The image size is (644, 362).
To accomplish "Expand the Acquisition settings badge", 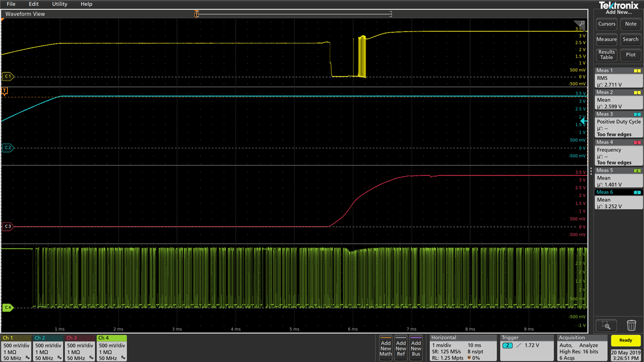I will (581, 348).
